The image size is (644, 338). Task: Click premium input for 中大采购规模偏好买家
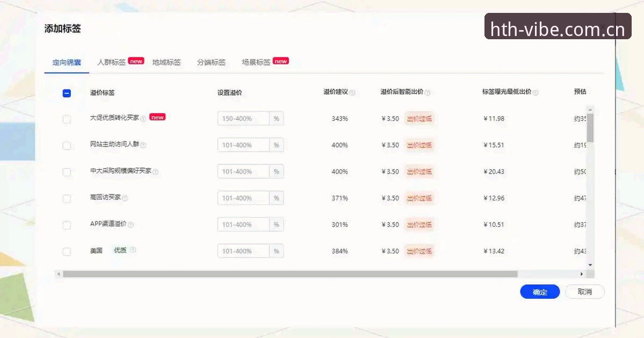tap(243, 171)
